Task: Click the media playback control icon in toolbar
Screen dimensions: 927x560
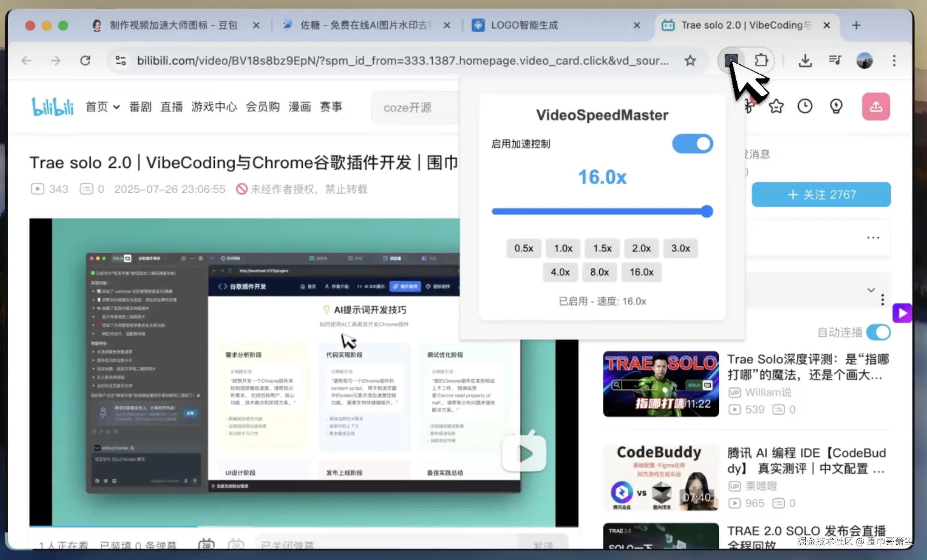Action: 835,60
